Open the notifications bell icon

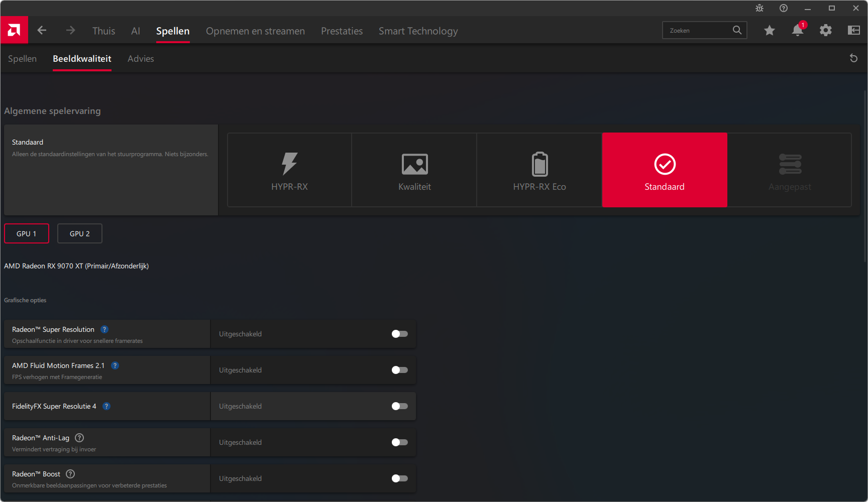pos(797,31)
